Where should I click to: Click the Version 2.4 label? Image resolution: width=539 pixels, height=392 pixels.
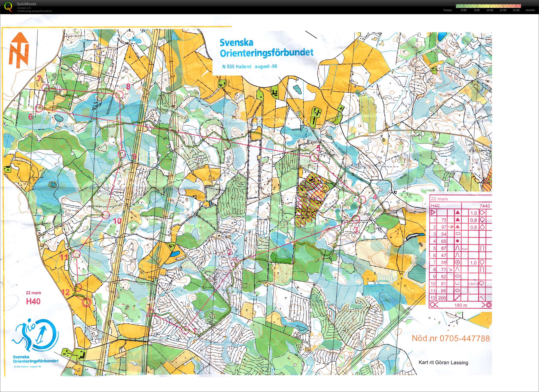(24, 8)
